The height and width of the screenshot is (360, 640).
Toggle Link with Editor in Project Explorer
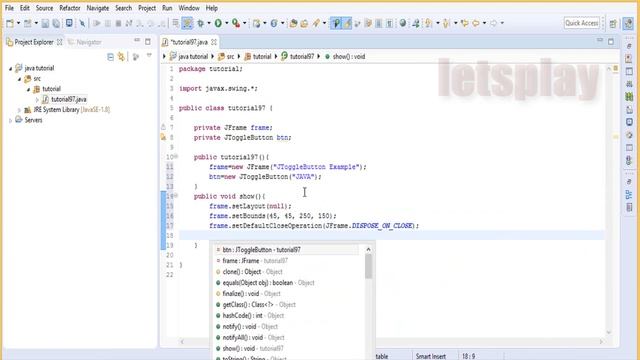pyautogui.click(x=121, y=57)
